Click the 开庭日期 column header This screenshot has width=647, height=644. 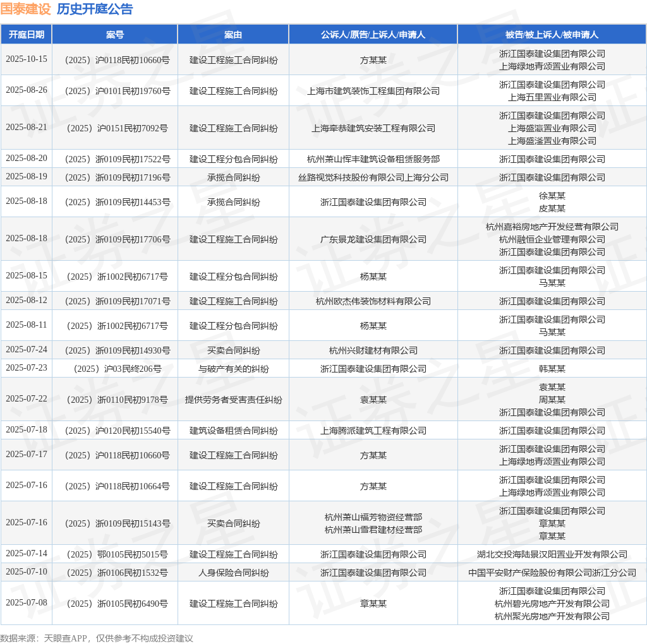coord(27,35)
